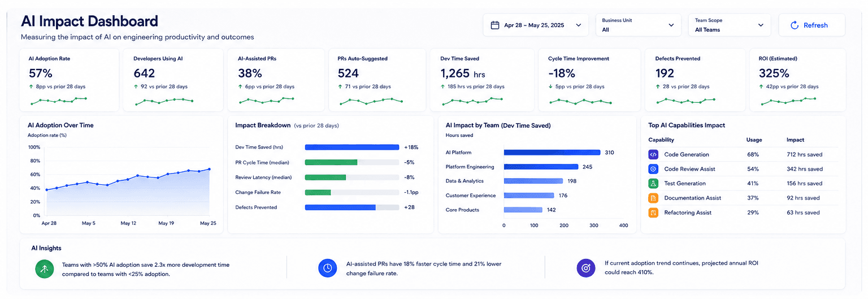Click the Data & Analytics team bar
The width and height of the screenshot is (868, 299).
point(533,181)
